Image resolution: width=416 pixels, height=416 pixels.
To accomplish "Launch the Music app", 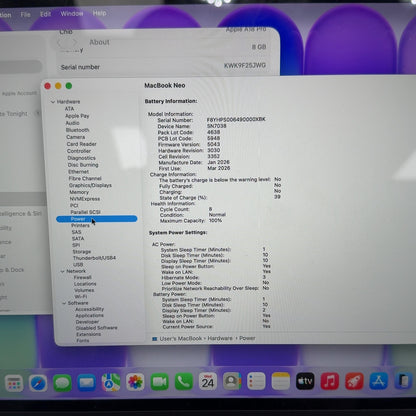I will pyautogui.click(x=330, y=381).
